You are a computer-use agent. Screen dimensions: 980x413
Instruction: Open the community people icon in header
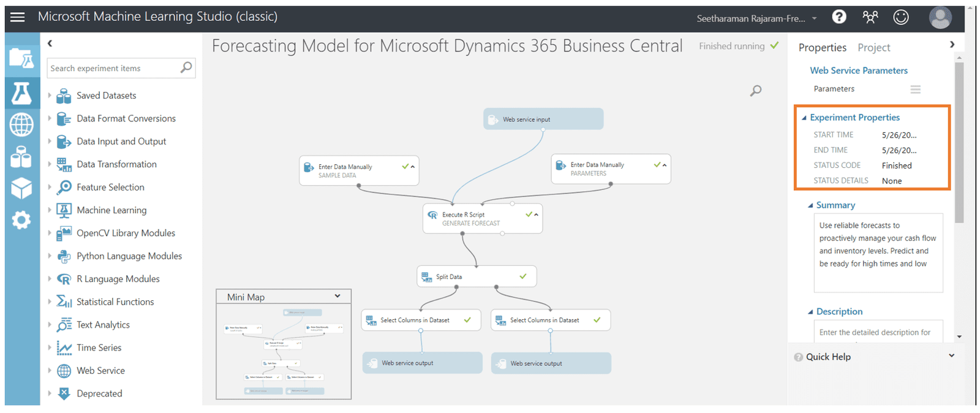tap(870, 17)
